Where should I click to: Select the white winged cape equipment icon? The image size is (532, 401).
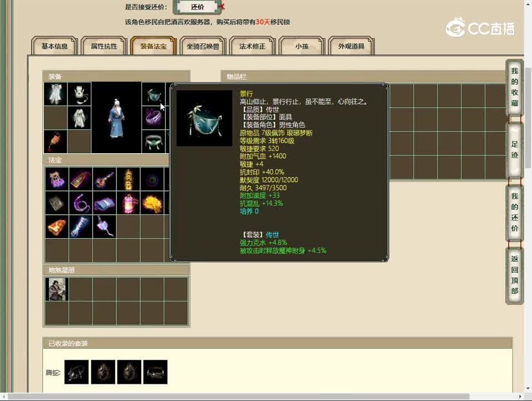tap(56, 94)
